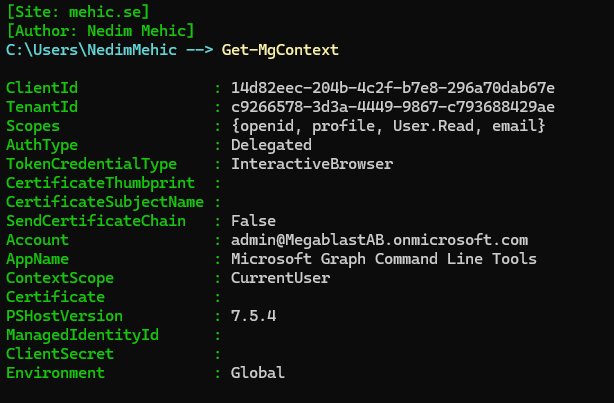
Task: Click the Microsoft Graph Command Line Tools text
Action: coord(383,259)
